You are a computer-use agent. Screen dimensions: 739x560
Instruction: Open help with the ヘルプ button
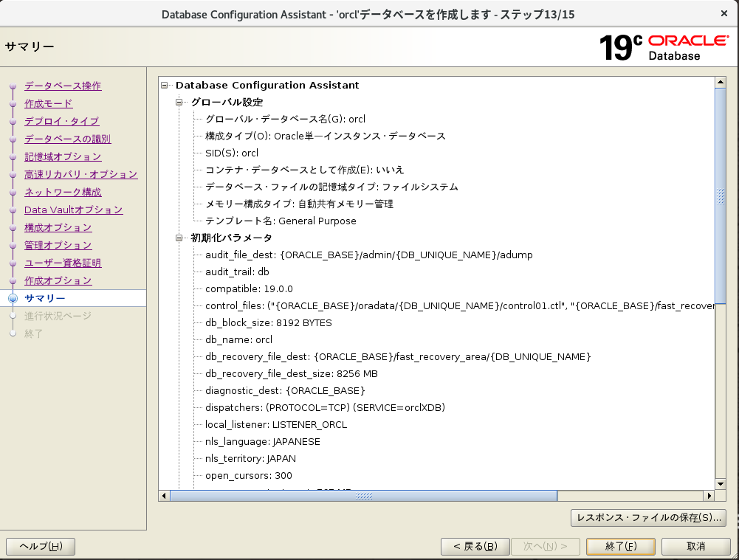click(x=41, y=547)
